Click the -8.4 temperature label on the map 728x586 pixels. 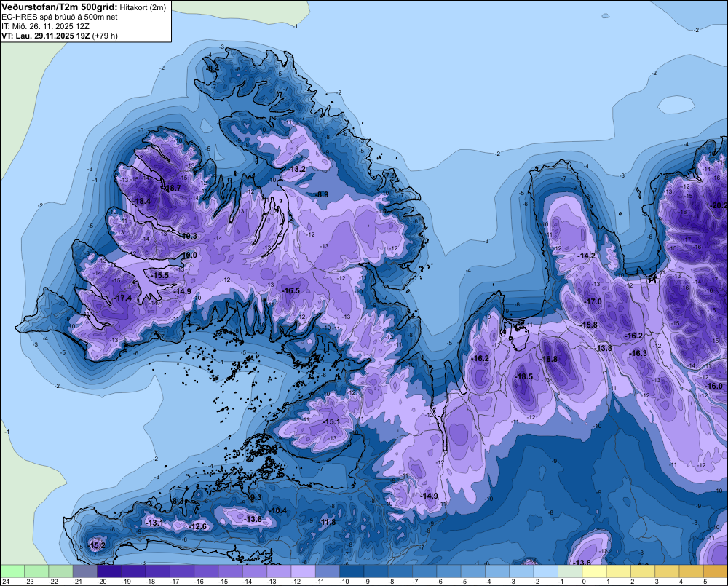(x=212, y=68)
